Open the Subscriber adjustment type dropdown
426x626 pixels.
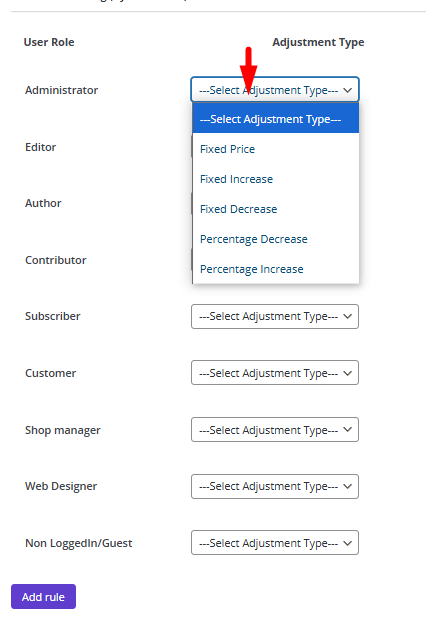[275, 316]
